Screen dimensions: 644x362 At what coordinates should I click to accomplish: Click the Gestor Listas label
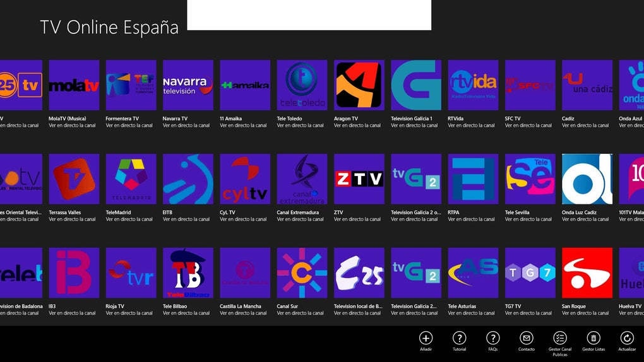point(593,349)
